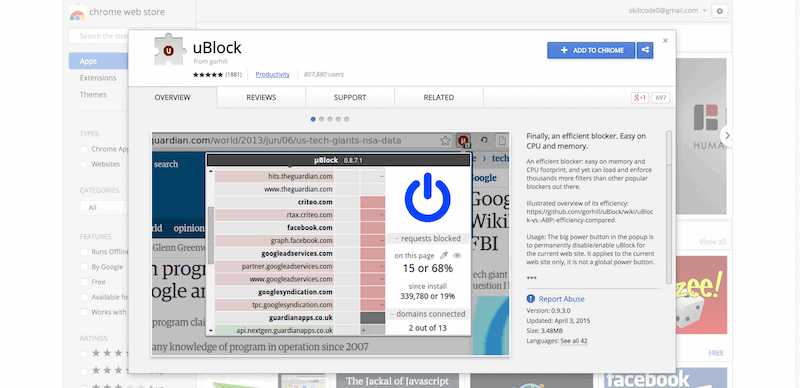This screenshot has height=388, width=800.
Task: Click the share icon beside Add to Chrome
Action: point(645,50)
